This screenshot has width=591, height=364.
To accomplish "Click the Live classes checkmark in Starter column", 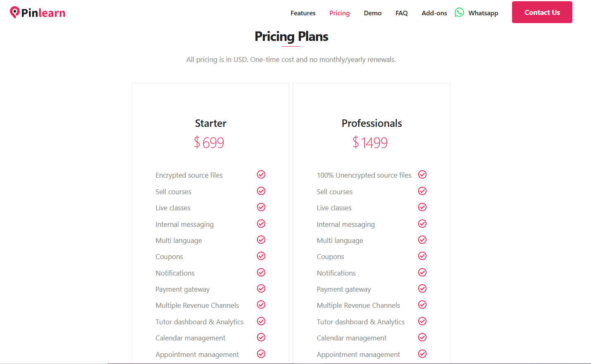I will click(261, 207).
